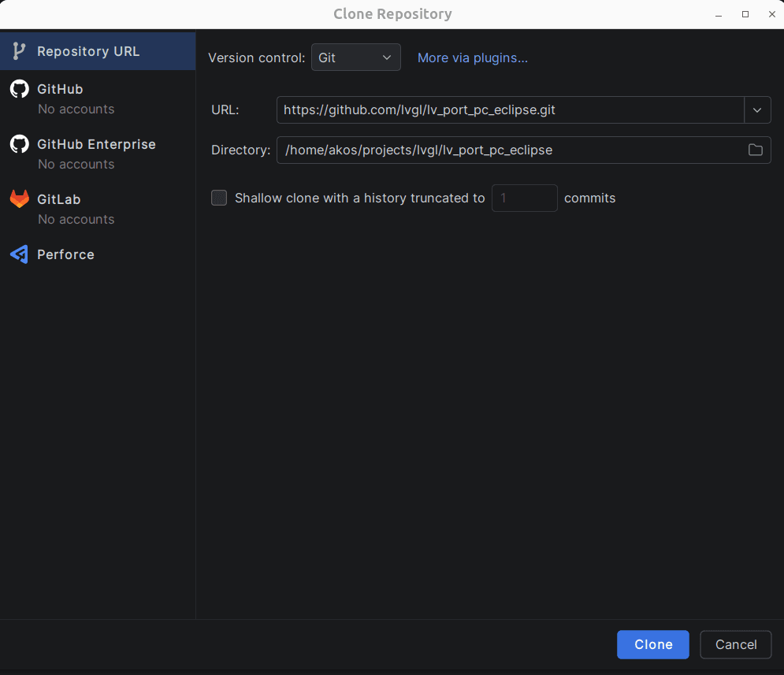This screenshot has width=784, height=675.
Task: Click the GitHub Enterprise octocat icon
Action: click(20, 144)
